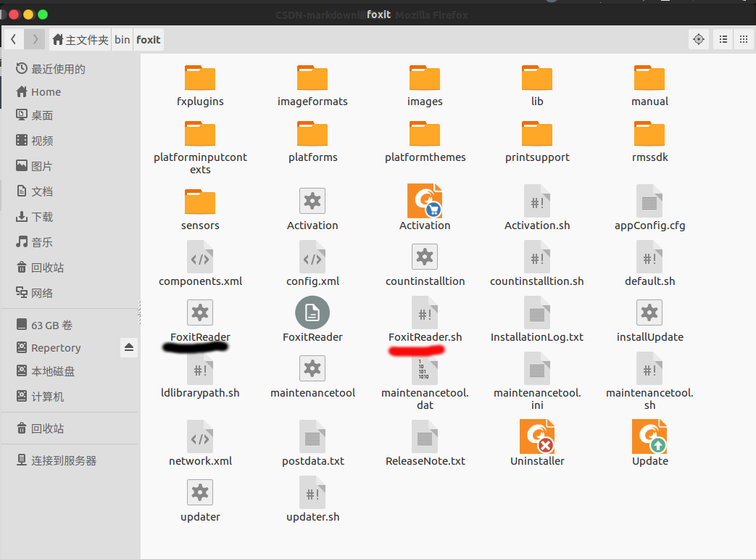
Task: Click the foxit path bar segment
Action: [x=149, y=40]
